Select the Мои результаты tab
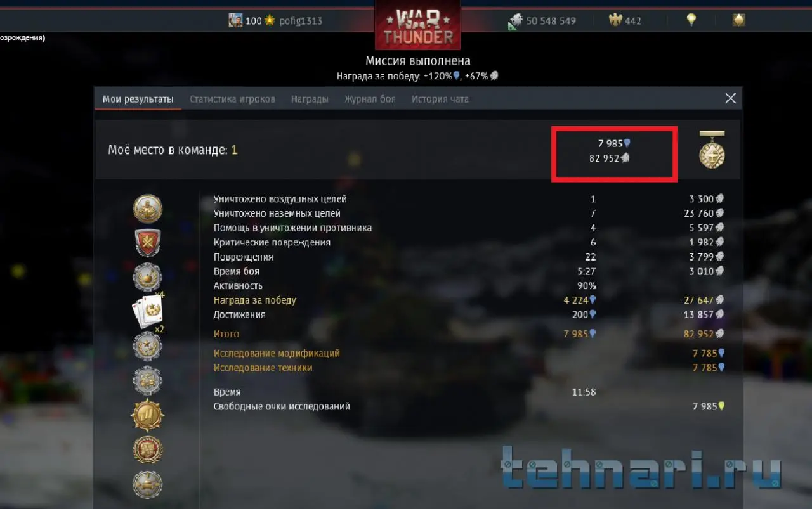 138,99
